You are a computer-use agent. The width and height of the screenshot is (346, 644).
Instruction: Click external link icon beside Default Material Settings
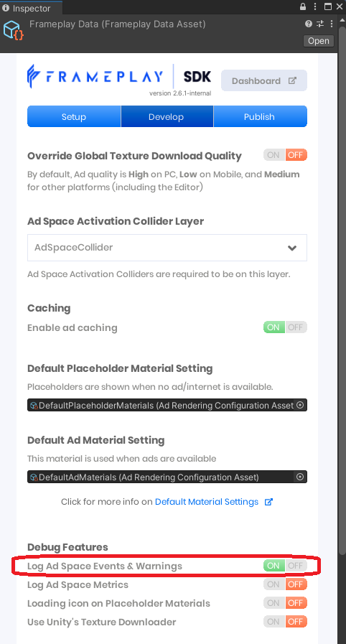click(268, 502)
